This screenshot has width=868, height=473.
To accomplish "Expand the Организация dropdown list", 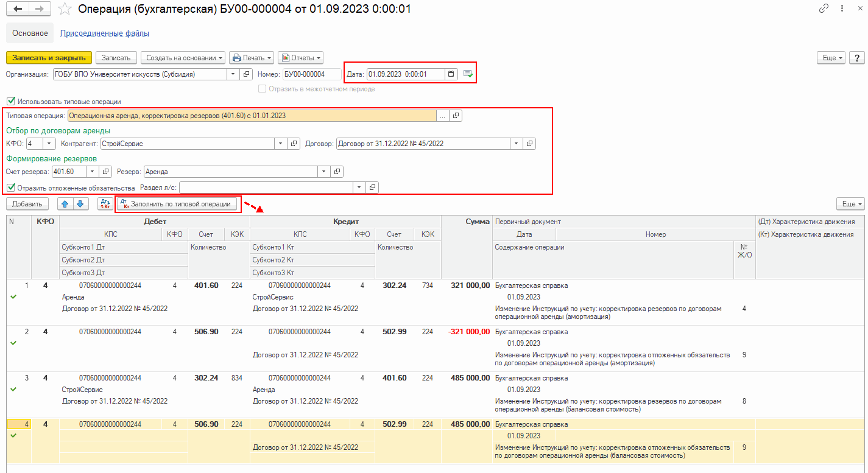I will [x=233, y=74].
